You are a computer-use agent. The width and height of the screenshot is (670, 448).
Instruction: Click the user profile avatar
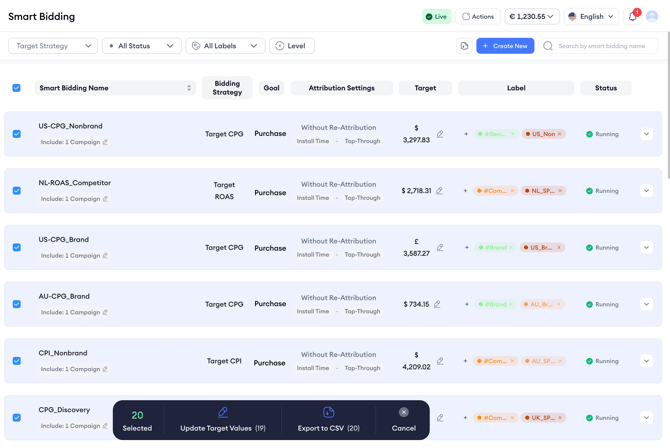coord(652,17)
